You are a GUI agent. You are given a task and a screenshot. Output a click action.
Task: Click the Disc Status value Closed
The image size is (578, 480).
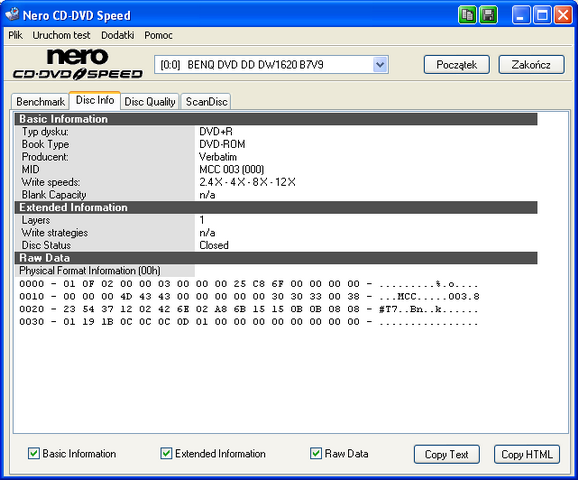tap(214, 245)
